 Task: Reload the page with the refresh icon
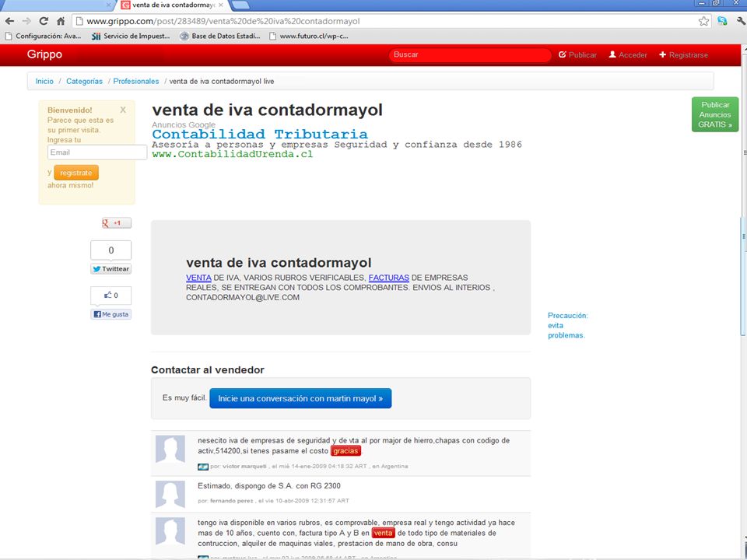(44, 21)
